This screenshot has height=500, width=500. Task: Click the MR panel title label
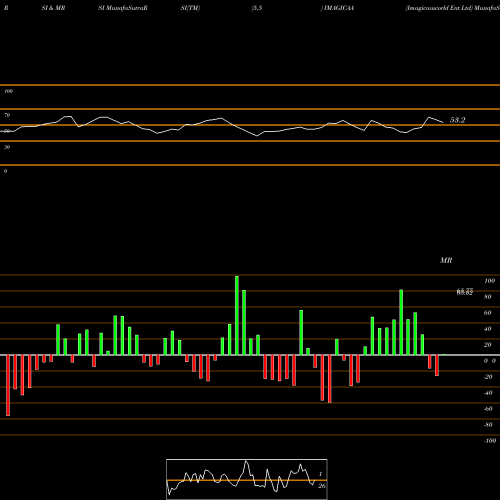tap(446, 260)
